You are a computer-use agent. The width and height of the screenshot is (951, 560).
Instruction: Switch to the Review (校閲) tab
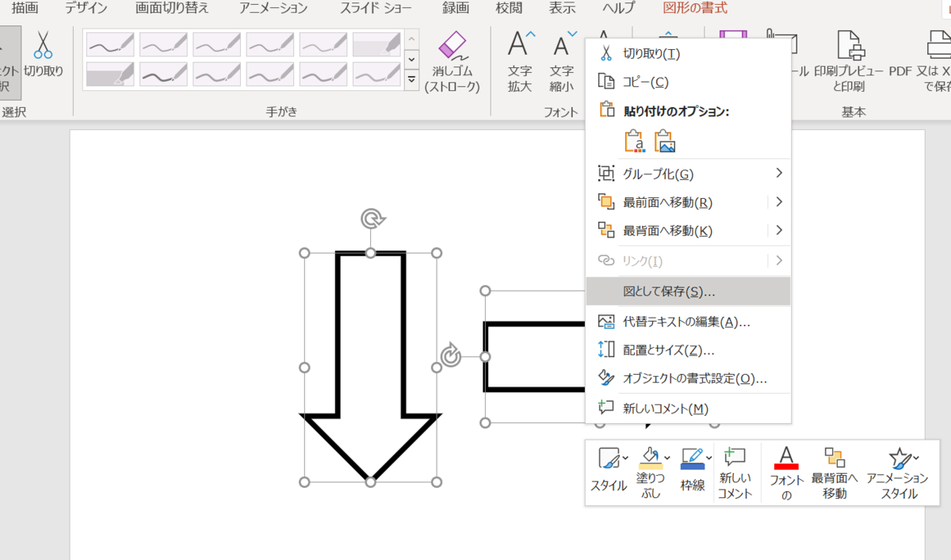click(x=510, y=9)
